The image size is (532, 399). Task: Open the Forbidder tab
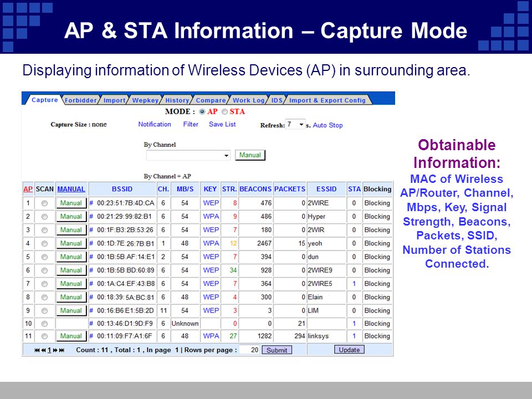click(x=81, y=100)
